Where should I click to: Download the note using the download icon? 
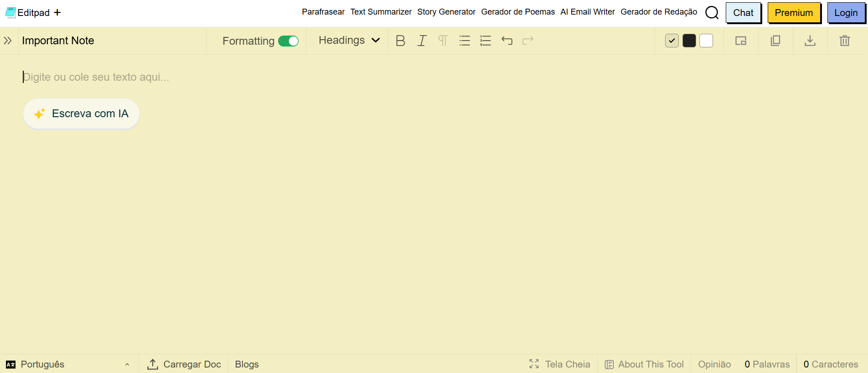(810, 41)
